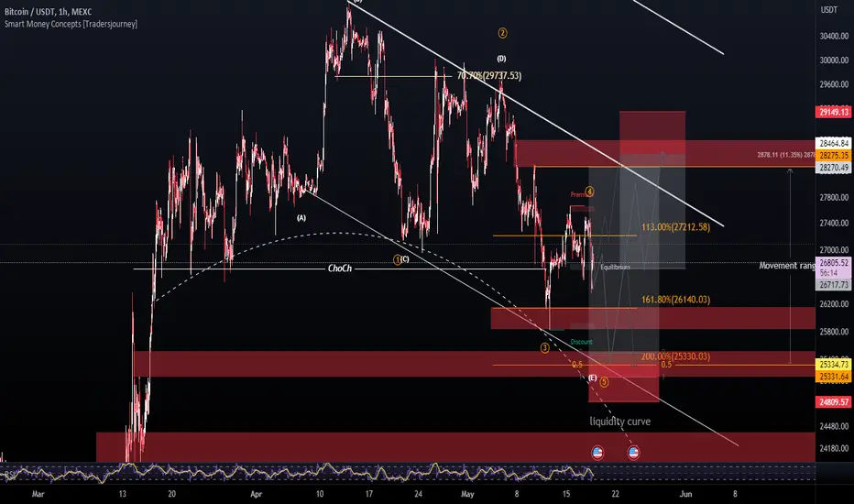Select the circled wave 2 label

502,33
